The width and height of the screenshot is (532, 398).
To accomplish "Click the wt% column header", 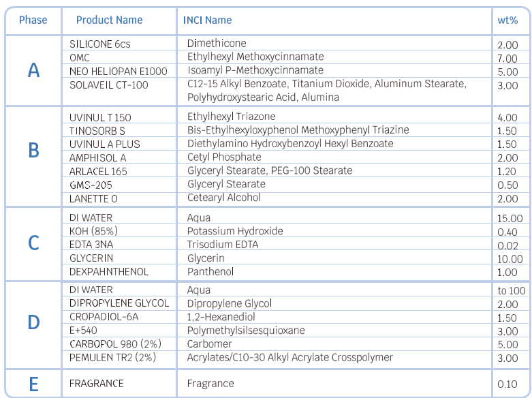I will [507, 20].
